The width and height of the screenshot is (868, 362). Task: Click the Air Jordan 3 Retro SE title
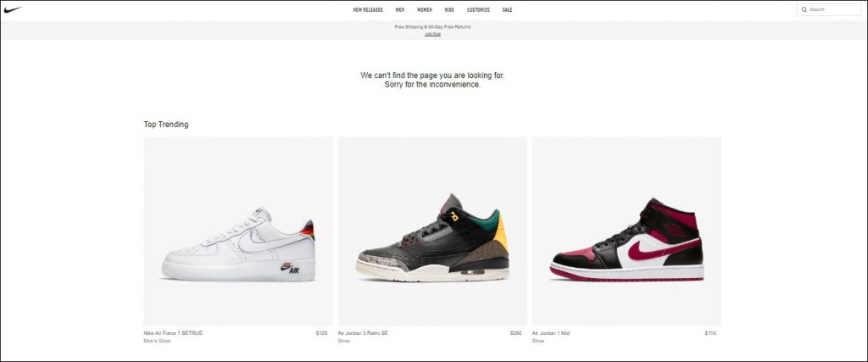tap(363, 333)
